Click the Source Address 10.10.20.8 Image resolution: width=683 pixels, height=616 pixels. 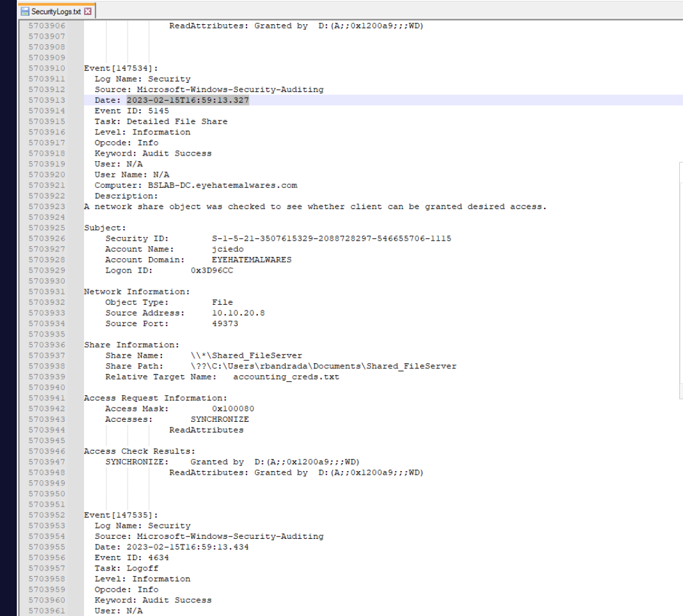point(238,313)
